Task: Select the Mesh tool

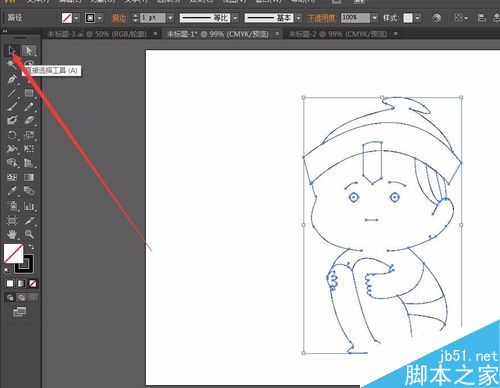Action: pyautogui.click(x=12, y=177)
